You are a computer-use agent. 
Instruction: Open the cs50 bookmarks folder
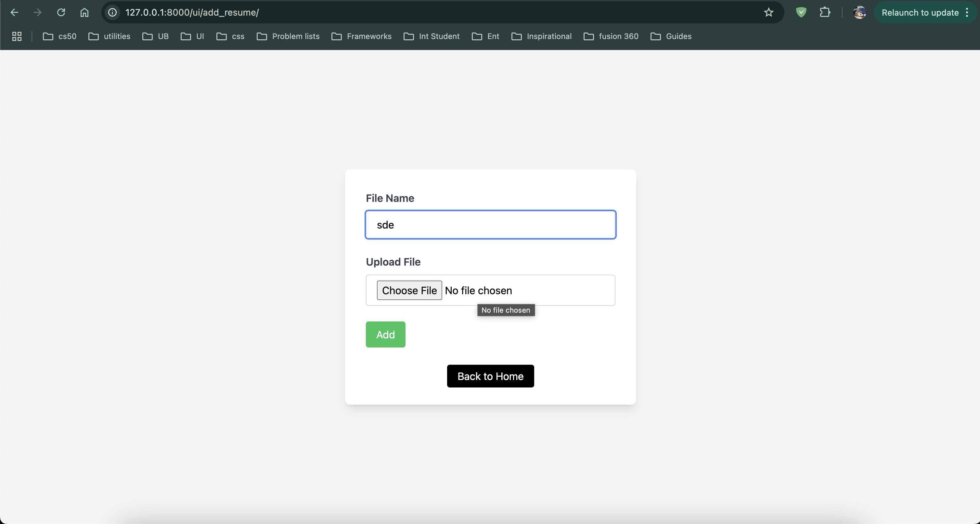[60, 36]
